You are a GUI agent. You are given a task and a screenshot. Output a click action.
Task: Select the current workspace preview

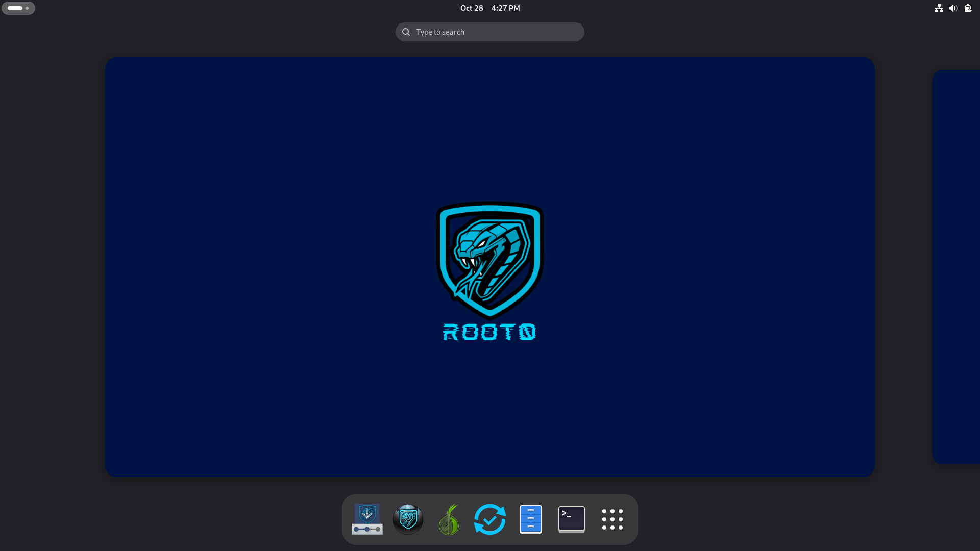[x=489, y=128]
